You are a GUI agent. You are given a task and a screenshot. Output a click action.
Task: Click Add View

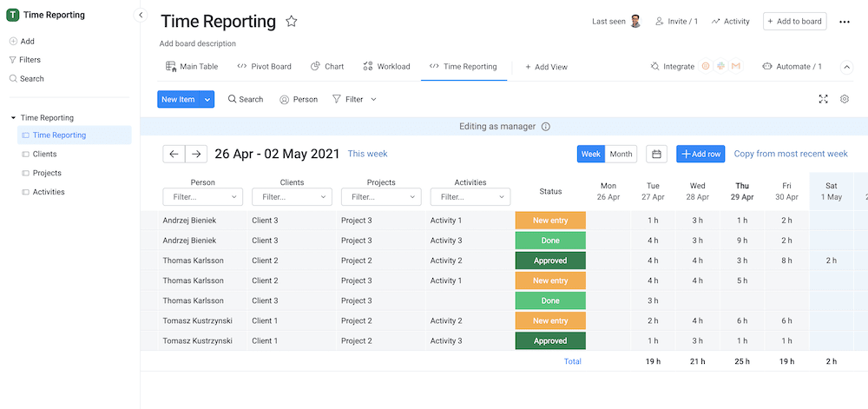click(x=546, y=67)
